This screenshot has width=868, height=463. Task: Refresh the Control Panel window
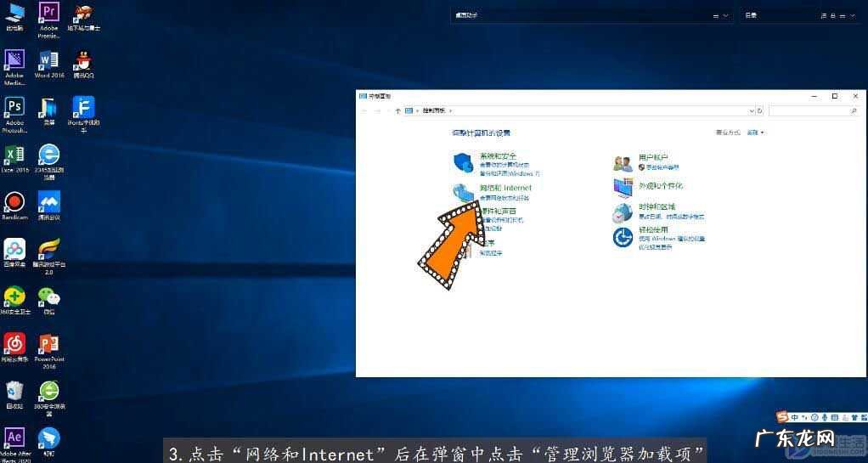759,110
